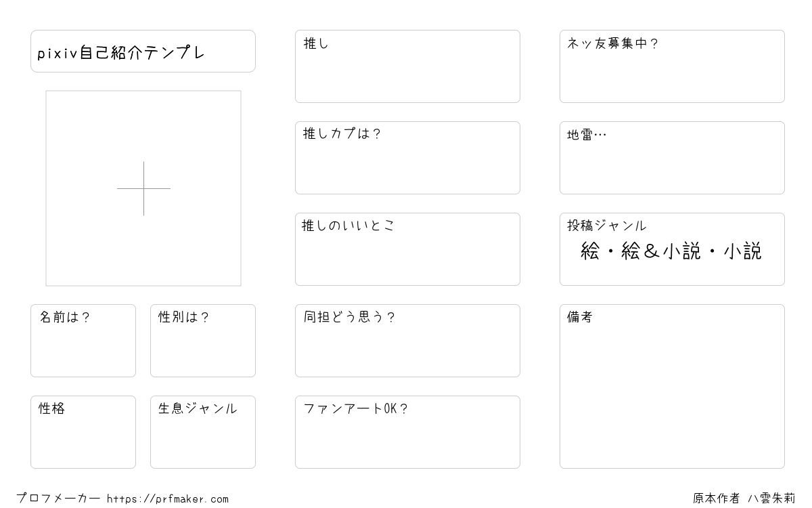This screenshot has height=508, width=812.
Task: Click the 地雷… box
Action: tap(672, 158)
